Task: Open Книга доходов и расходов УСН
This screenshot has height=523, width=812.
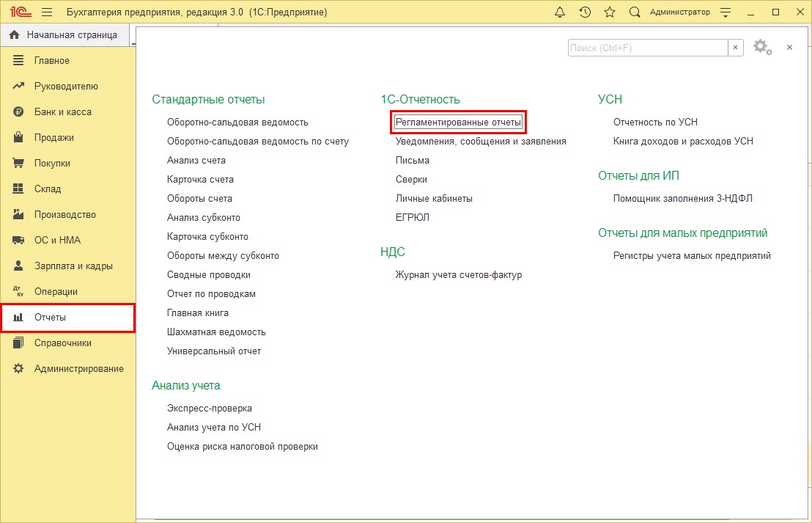Action: click(x=683, y=141)
